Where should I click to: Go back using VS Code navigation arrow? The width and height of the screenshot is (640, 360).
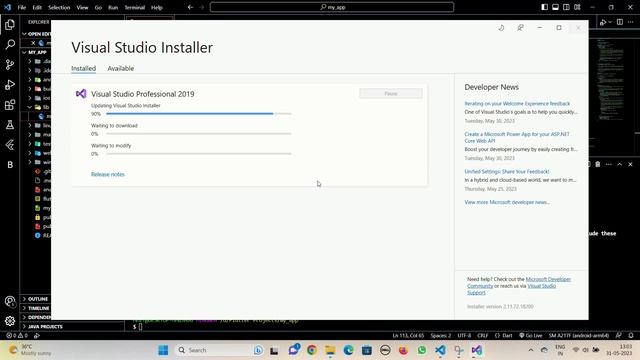tap(190, 7)
